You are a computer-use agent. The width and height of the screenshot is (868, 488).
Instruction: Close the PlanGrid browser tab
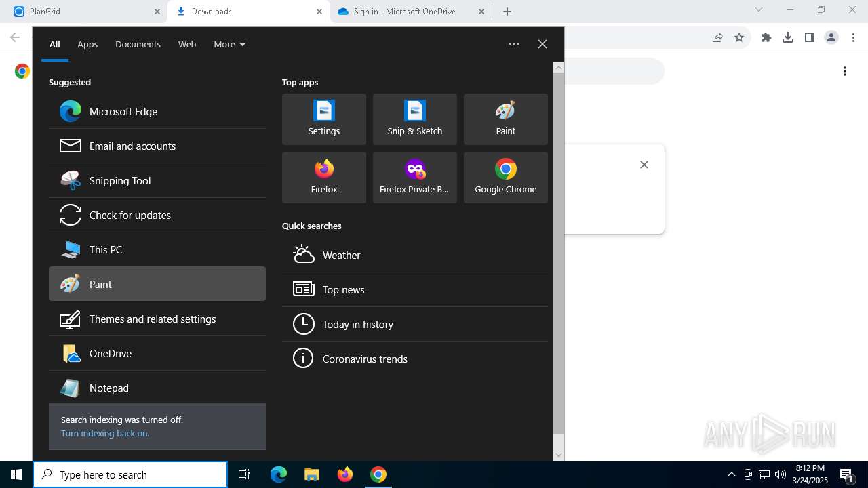click(x=157, y=12)
